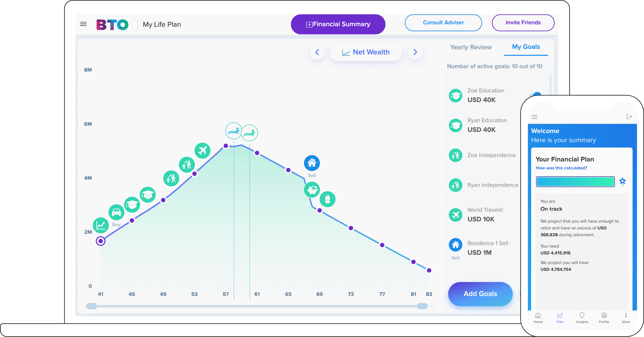
Task: Open the How was this calculated link
Action: pos(561,168)
